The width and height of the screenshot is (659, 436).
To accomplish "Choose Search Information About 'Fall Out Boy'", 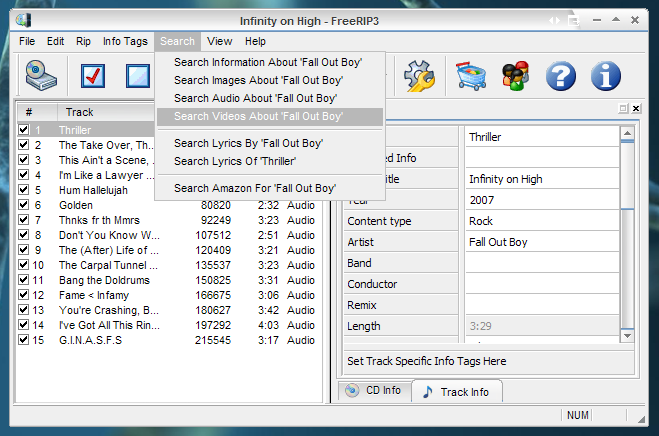I will [x=269, y=62].
